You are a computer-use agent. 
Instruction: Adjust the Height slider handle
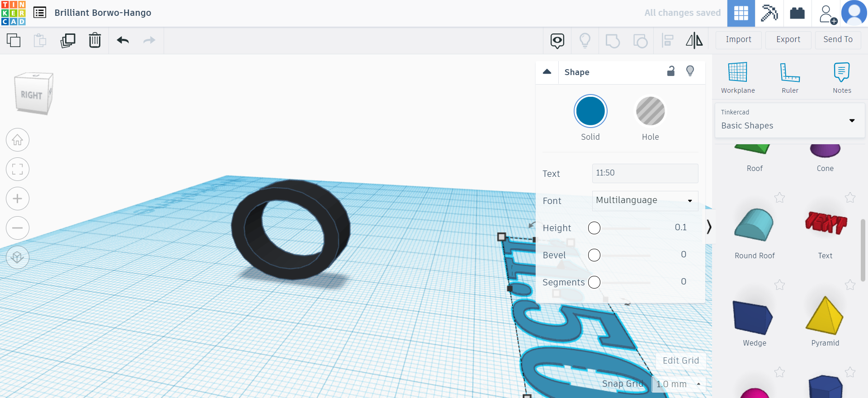pos(594,228)
